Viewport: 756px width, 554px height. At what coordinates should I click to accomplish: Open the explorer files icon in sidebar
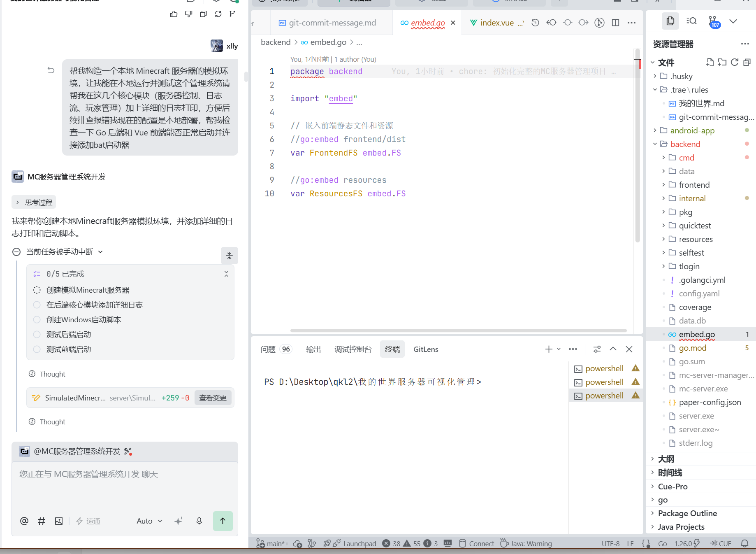(670, 21)
